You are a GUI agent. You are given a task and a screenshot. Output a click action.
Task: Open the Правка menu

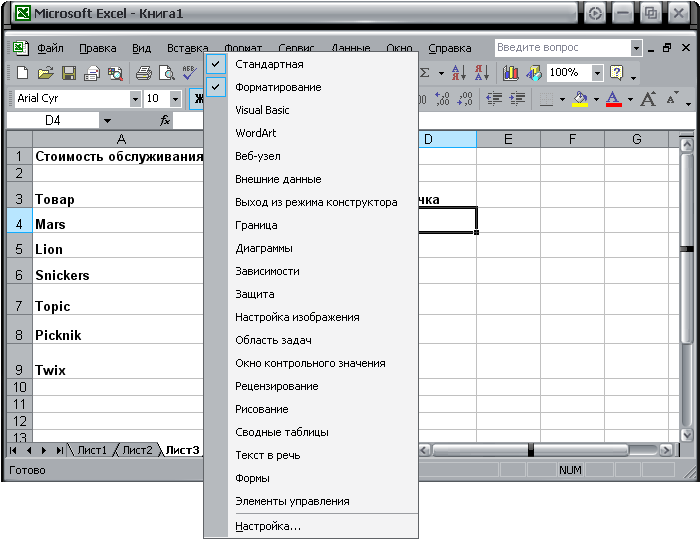pyautogui.click(x=98, y=48)
